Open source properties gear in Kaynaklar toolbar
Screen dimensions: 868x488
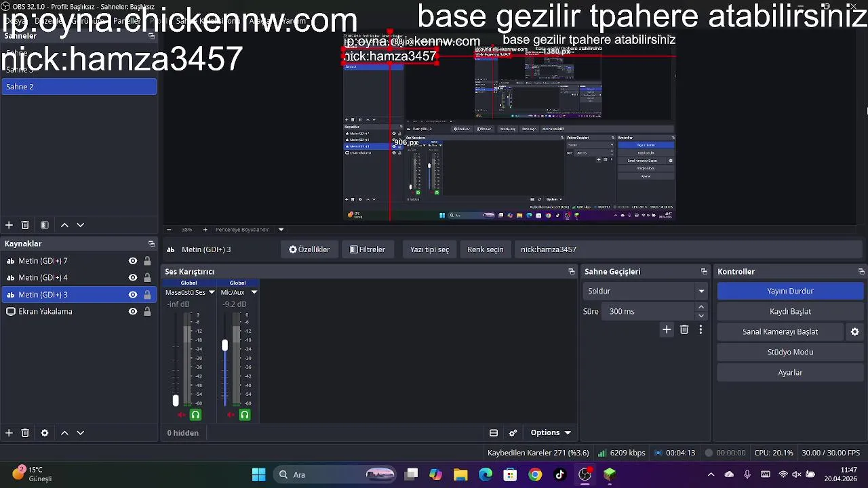pyautogui.click(x=45, y=432)
